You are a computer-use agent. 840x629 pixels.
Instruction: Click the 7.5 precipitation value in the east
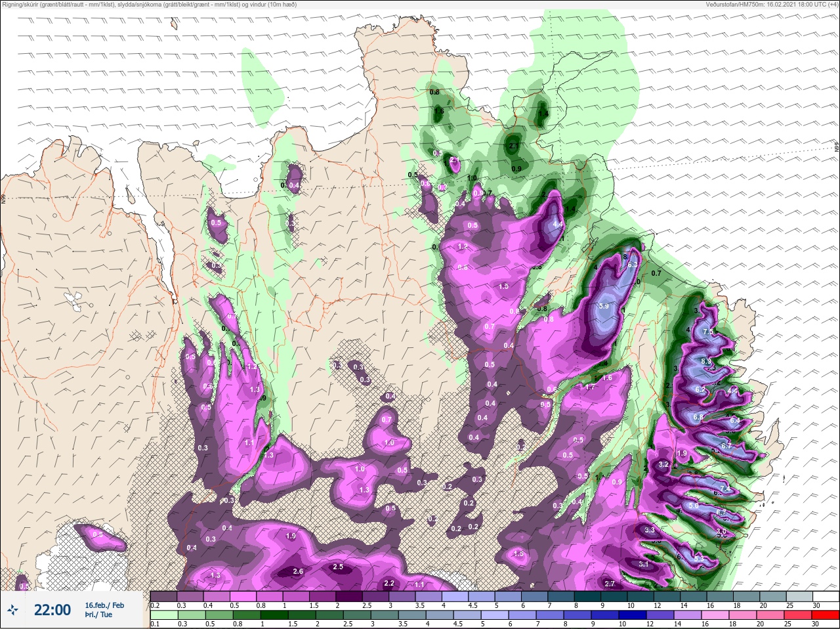(708, 332)
